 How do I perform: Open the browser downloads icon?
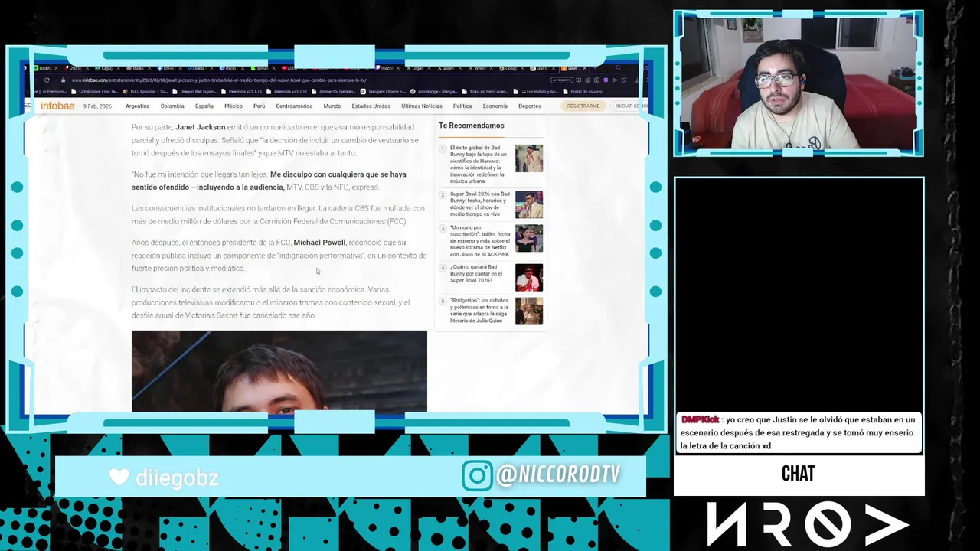point(637,80)
